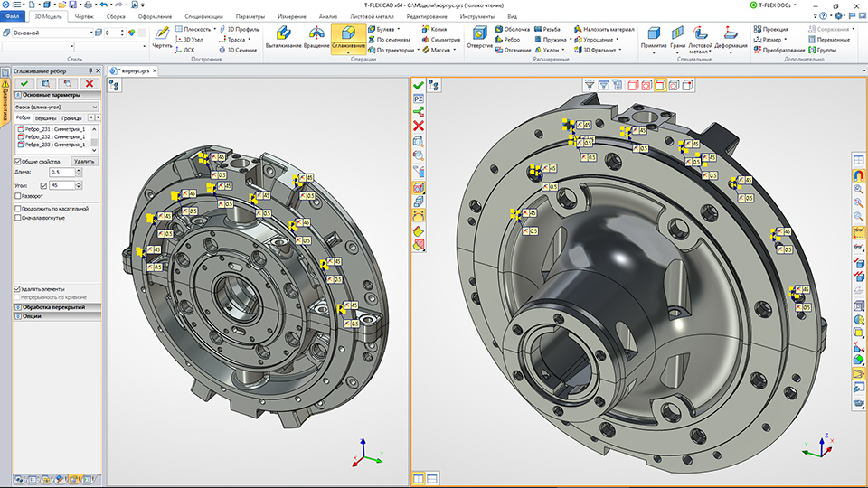Select the Резьба thread tool
Screen dimensions: 868x488
click(x=548, y=29)
